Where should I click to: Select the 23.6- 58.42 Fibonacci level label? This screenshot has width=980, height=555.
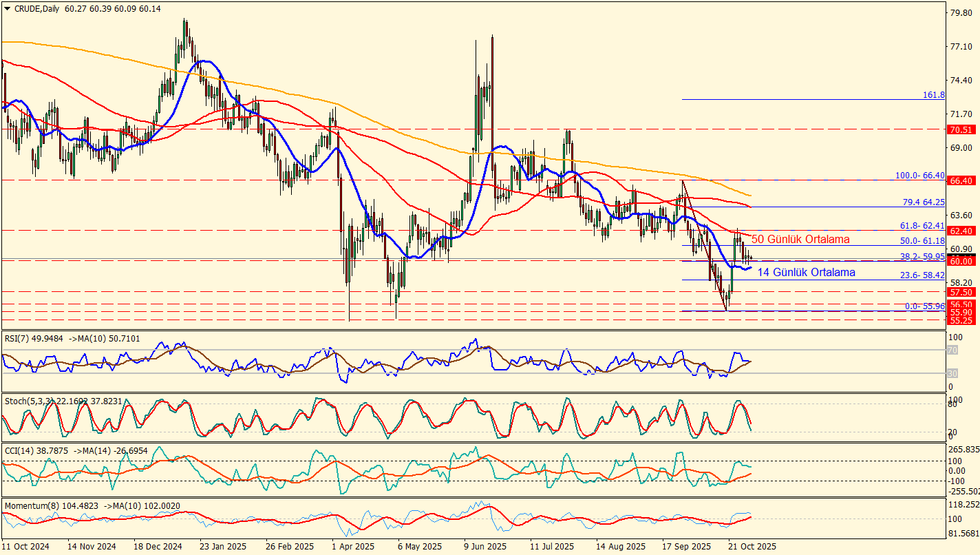(x=922, y=275)
